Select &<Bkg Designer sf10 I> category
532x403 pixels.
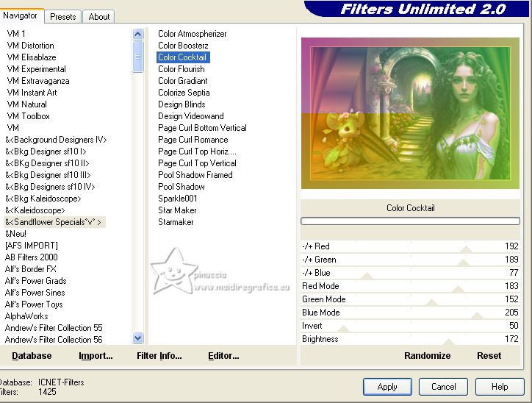click(x=46, y=151)
